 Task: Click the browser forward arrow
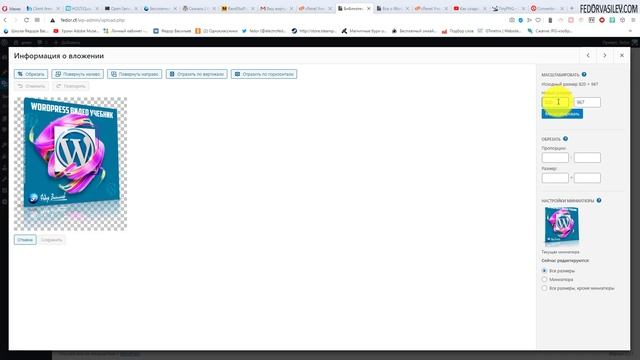(x=16, y=20)
